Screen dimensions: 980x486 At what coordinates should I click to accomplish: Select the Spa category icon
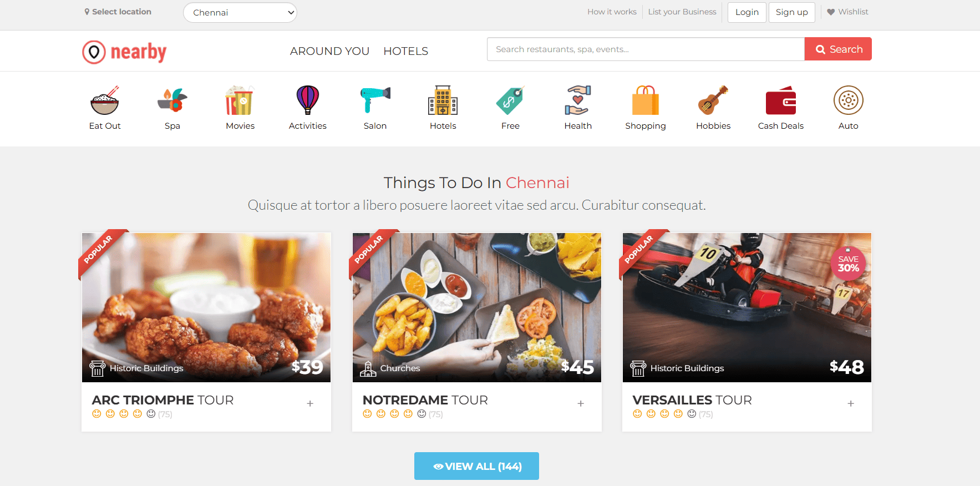172,100
